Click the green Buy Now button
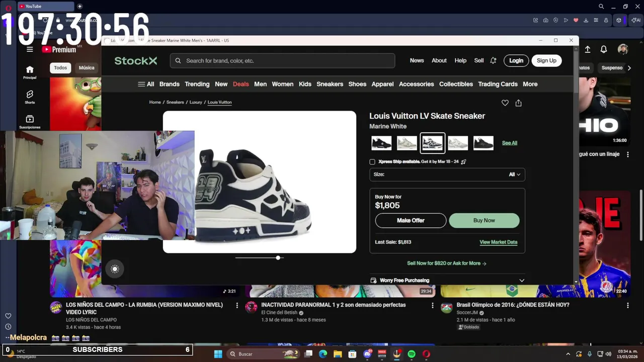 coord(484,220)
